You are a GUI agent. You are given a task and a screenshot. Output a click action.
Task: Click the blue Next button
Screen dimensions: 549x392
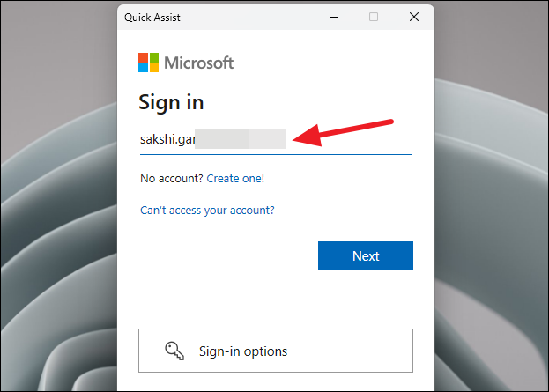click(x=366, y=255)
